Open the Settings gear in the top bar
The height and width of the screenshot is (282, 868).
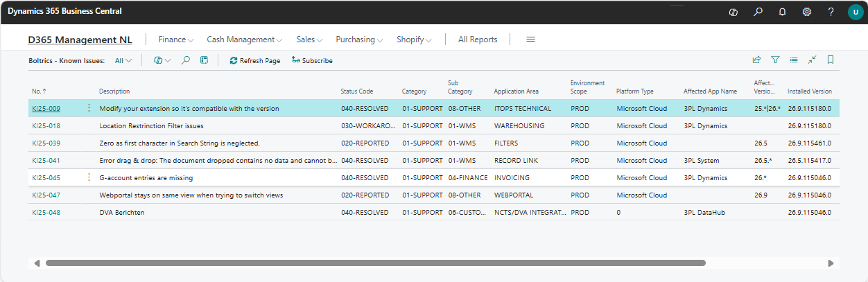[806, 12]
